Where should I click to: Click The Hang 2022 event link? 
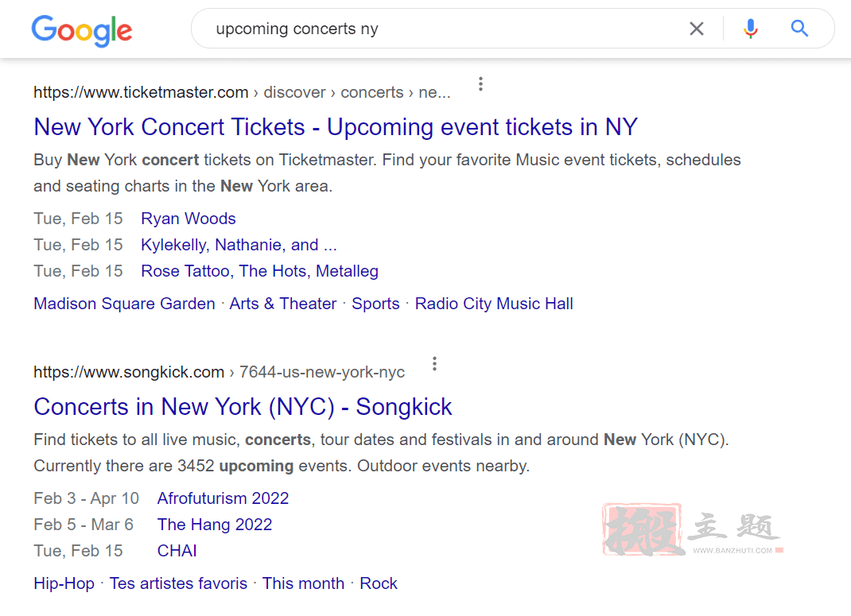click(x=215, y=525)
